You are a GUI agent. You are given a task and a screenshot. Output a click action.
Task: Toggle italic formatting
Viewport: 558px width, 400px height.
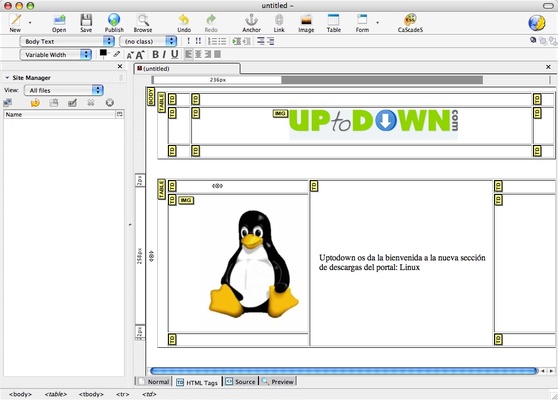(x=164, y=54)
